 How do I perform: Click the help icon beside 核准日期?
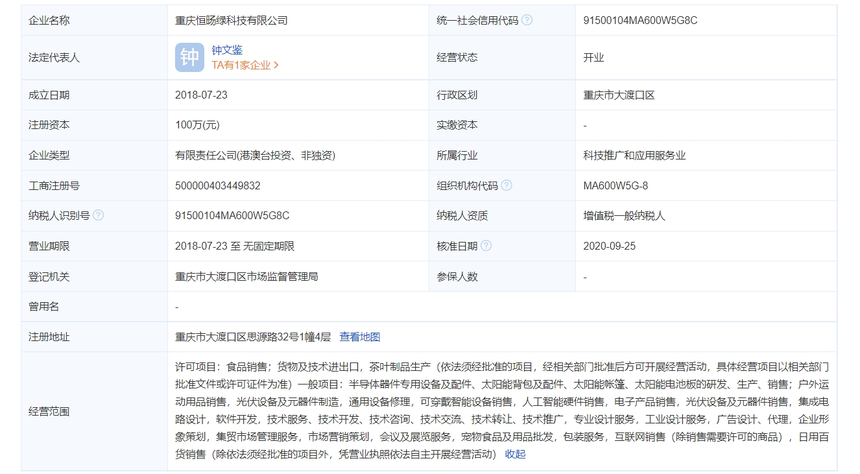point(486,246)
